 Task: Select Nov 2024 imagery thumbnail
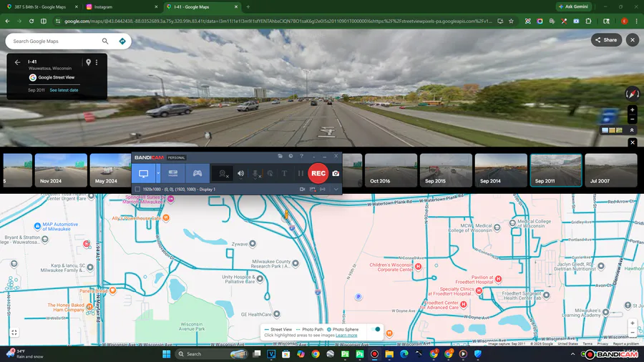61,170
